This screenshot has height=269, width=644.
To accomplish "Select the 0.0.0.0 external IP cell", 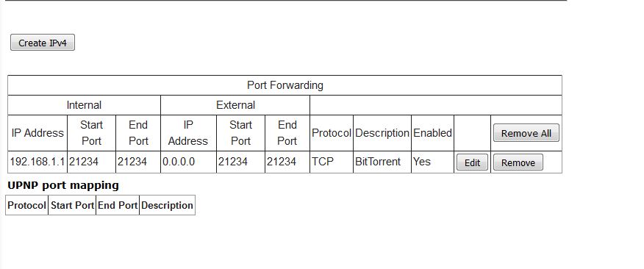I will [188, 162].
